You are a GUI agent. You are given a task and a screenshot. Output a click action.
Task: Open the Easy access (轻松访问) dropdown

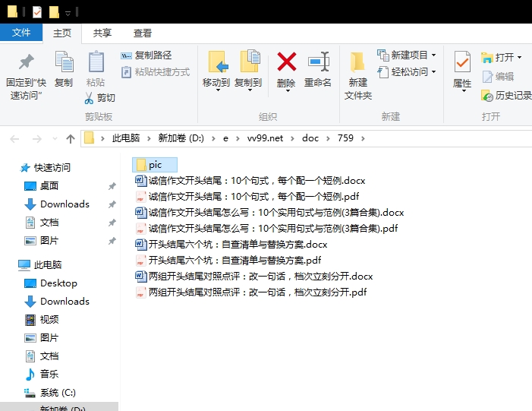[x=407, y=72]
